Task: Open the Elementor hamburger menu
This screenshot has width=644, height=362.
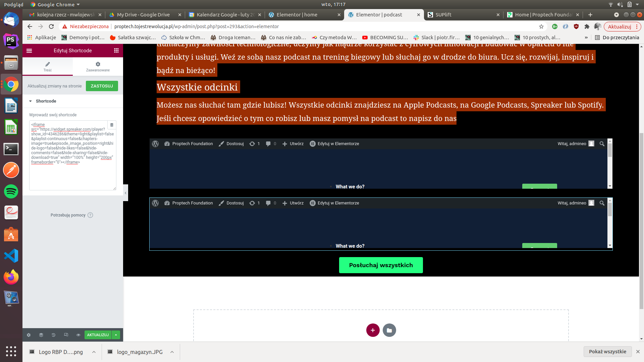Action: pos(29,51)
